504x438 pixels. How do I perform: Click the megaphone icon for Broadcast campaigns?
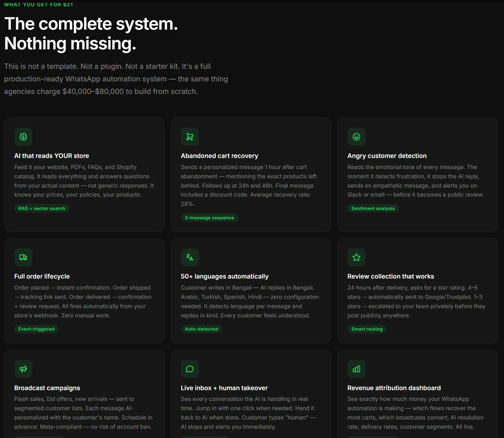tap(23, 369)
